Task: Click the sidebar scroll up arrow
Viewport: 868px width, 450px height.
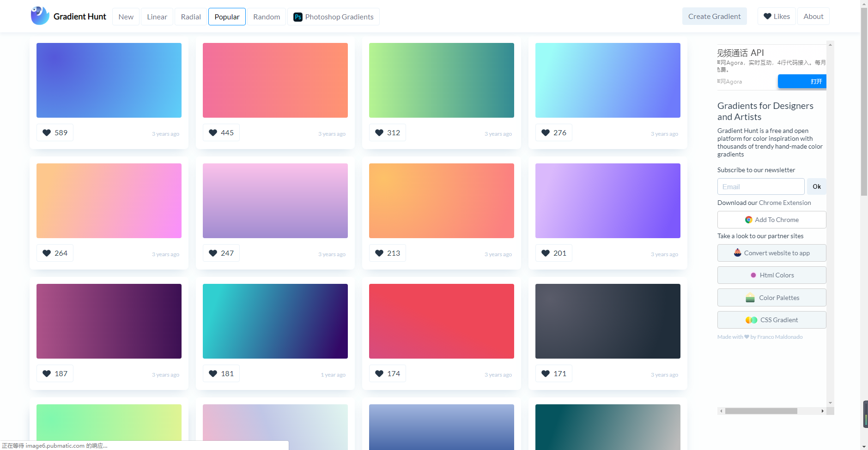Action: (x=830, y=45)
